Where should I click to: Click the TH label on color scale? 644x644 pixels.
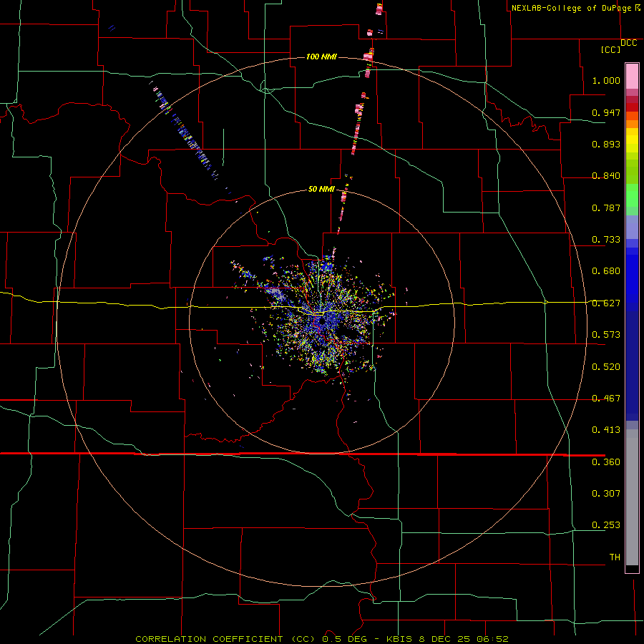click(615, 557)
